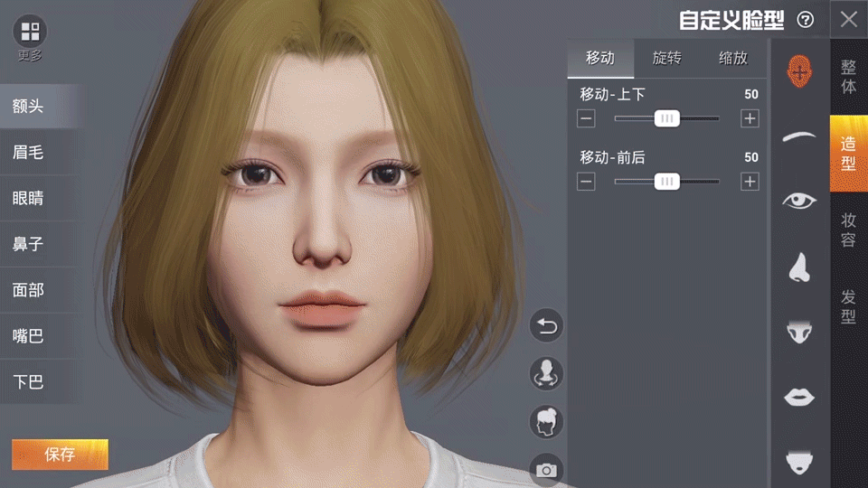868x488 pixels.
Task: Switch to the 旋转 tab
Action: pos(666,59)
